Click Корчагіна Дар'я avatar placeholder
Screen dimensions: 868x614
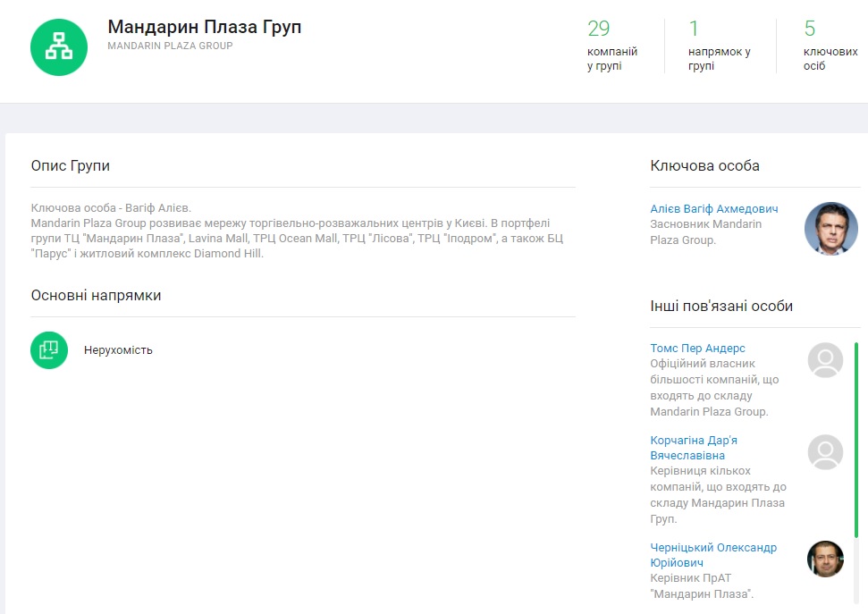[x=825, y=452]
